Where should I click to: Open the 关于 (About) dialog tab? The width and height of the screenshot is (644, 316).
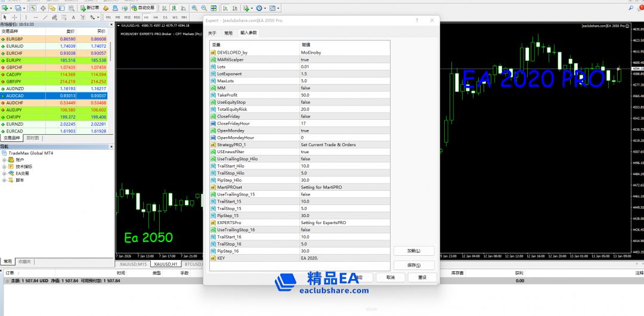coord(212,33)
